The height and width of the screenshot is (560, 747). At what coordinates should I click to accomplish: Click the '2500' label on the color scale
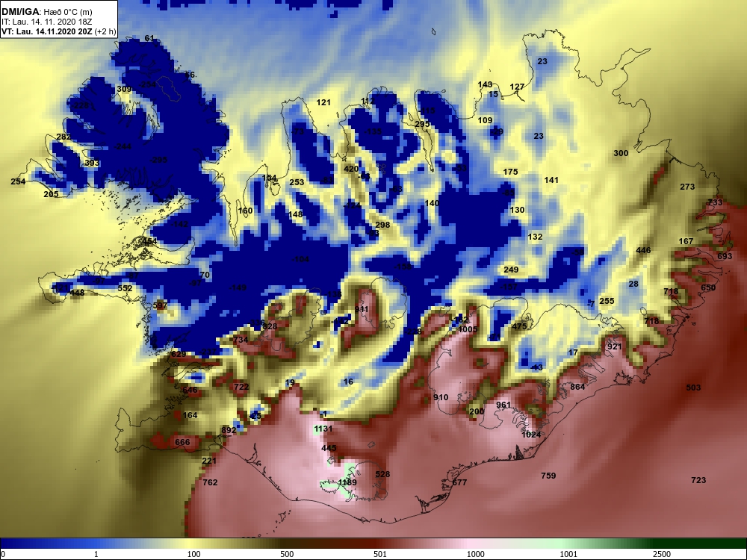(662, 554)
